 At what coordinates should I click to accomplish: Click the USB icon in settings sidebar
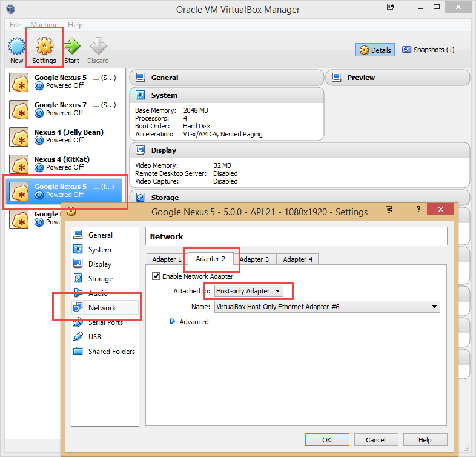pyautogui.click(x=78, y=336)
